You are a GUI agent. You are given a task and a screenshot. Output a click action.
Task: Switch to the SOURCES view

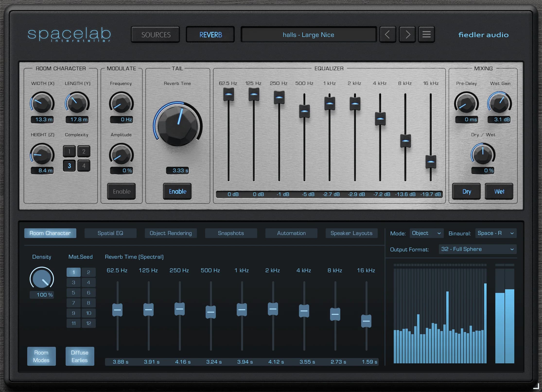pyautogui.click(x=155, y=34)
